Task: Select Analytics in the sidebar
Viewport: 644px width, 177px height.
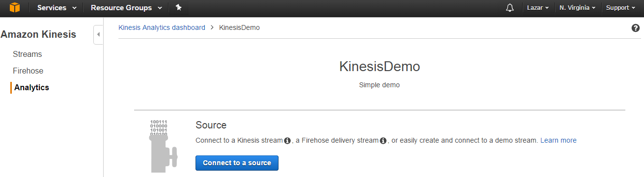Action: 31,88
